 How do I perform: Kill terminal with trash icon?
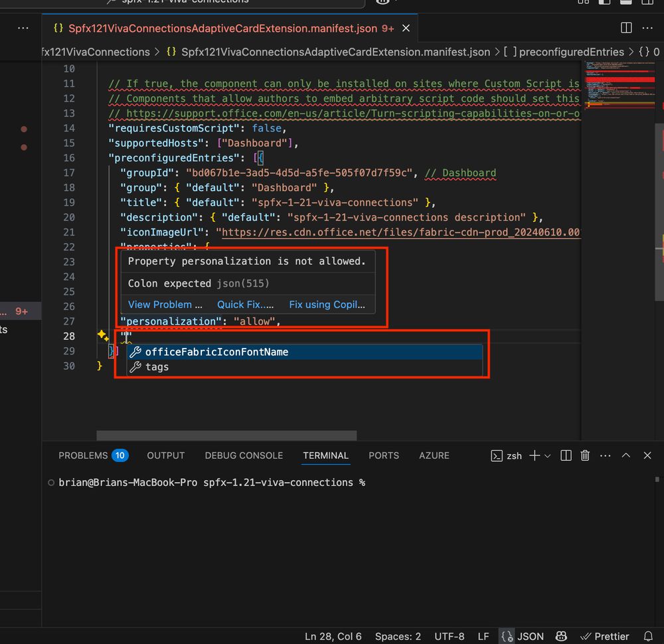coord(585,455)
